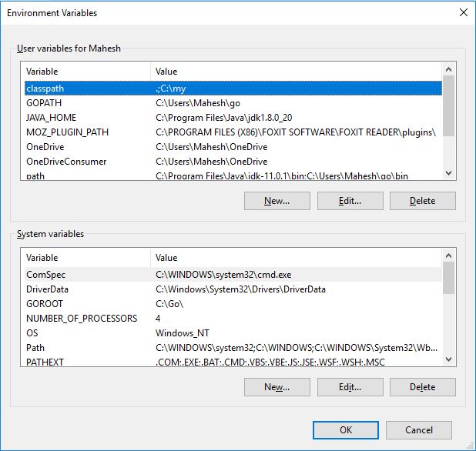
Task: Select the ComSpec system variable
Action: [x=233, y=275]
